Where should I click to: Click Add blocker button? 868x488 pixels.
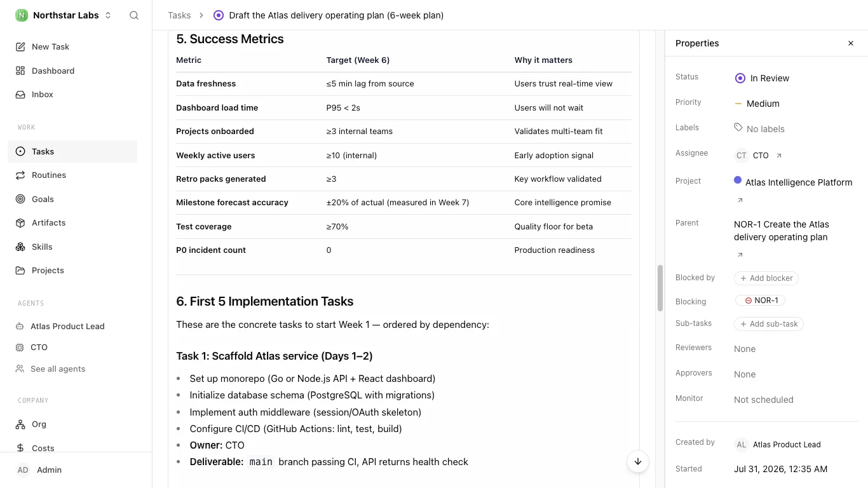click(x=766, y=278)
